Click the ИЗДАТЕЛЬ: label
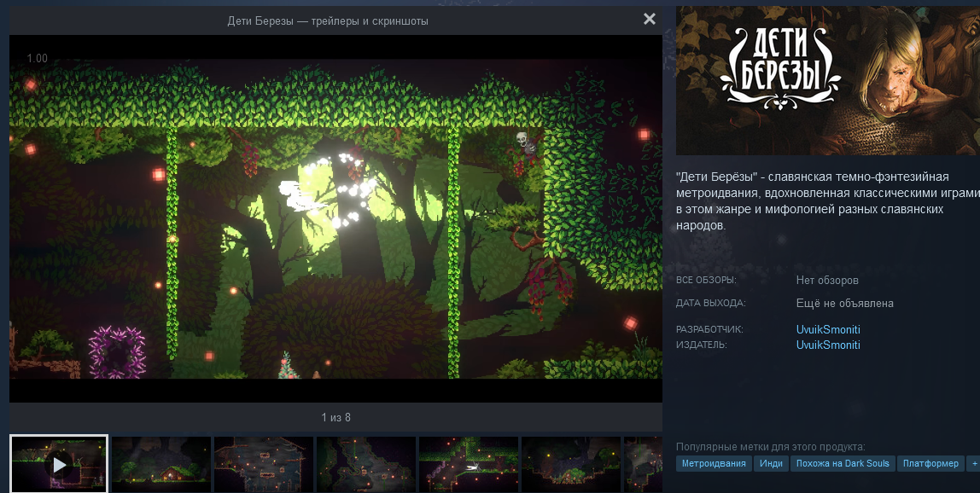 pyautogui.click(x=701, y=345)
